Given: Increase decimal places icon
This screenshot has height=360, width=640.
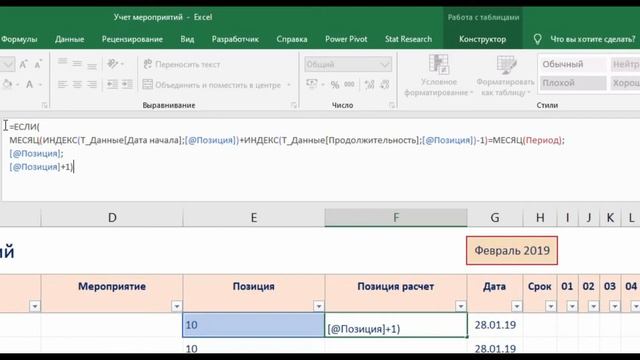Looking at the screenshot, I should [x=370, y=84].
